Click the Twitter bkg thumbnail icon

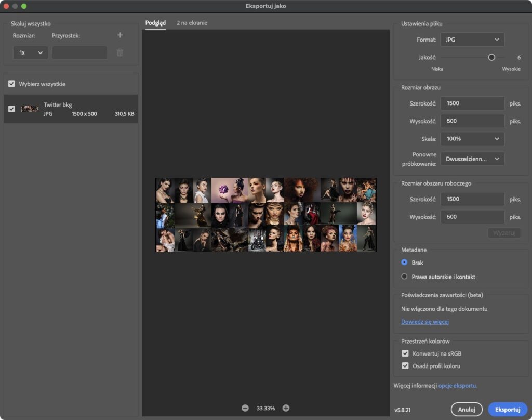pos(29,109)
